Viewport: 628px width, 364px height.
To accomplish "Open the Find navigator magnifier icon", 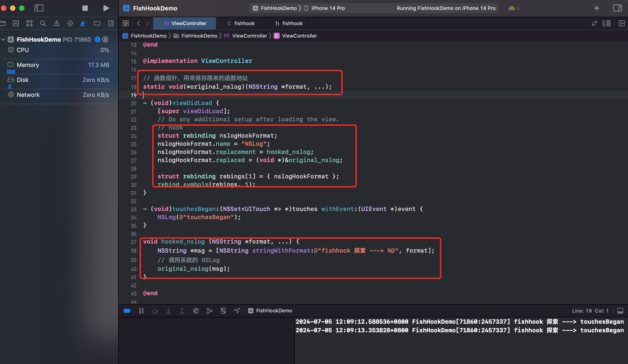I will coord(43,23).
